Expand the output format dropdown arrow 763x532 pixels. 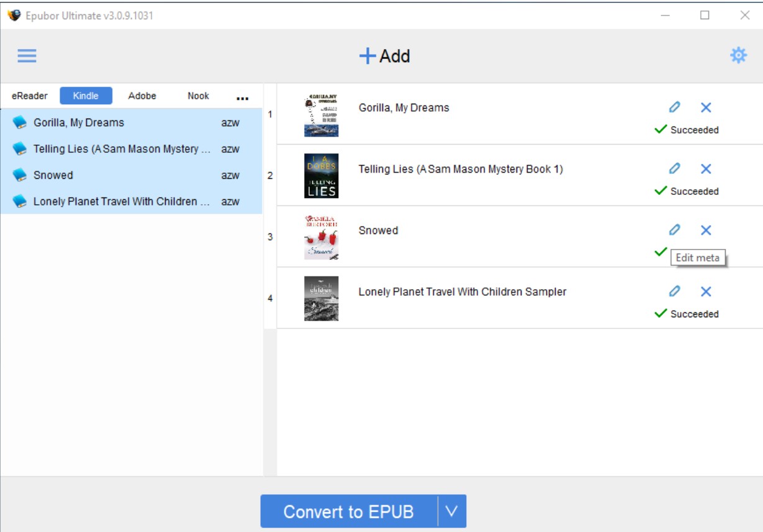(452, 512)
